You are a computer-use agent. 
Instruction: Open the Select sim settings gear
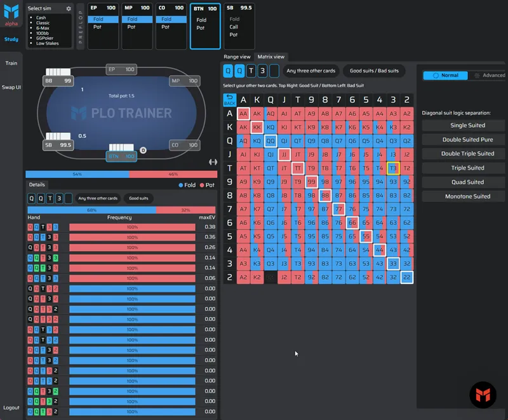[x=69, y=8]
